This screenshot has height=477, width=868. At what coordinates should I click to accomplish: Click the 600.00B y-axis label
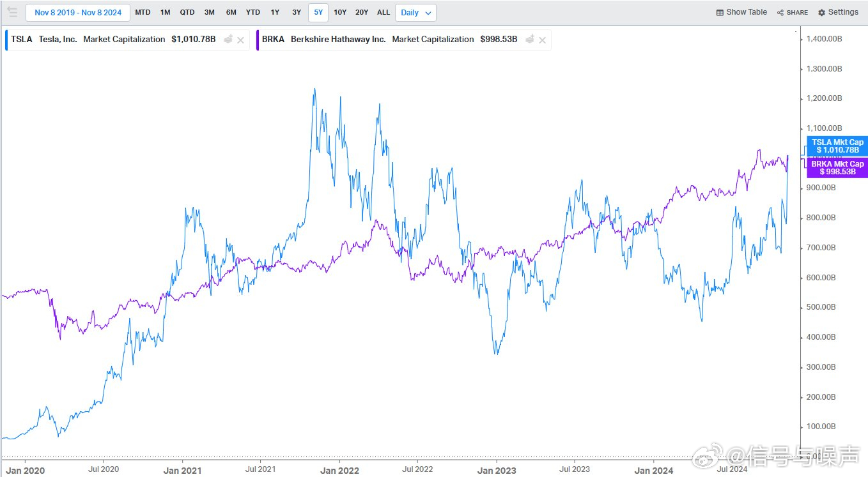[x=821, y=277]
